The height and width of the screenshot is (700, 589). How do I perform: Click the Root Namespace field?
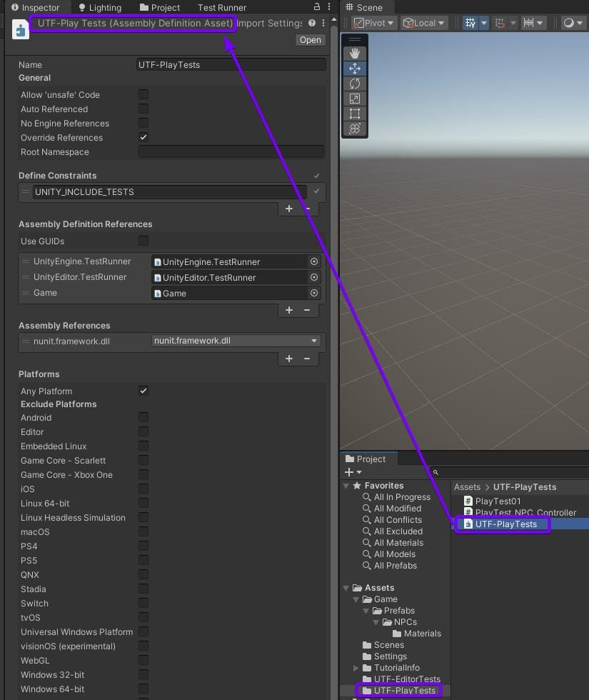pyautogui.click(x=231, y=151)
